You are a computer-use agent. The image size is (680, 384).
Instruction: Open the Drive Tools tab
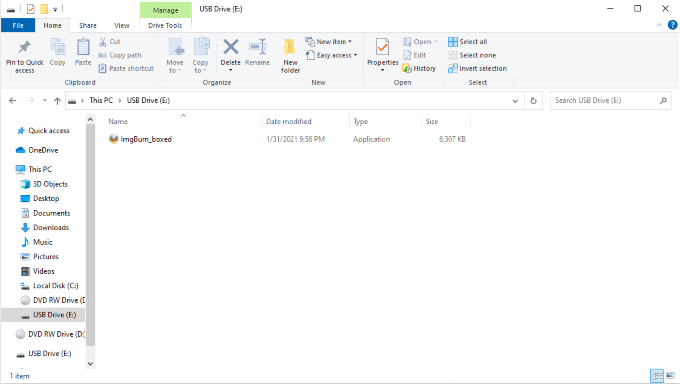coord(165,26)
